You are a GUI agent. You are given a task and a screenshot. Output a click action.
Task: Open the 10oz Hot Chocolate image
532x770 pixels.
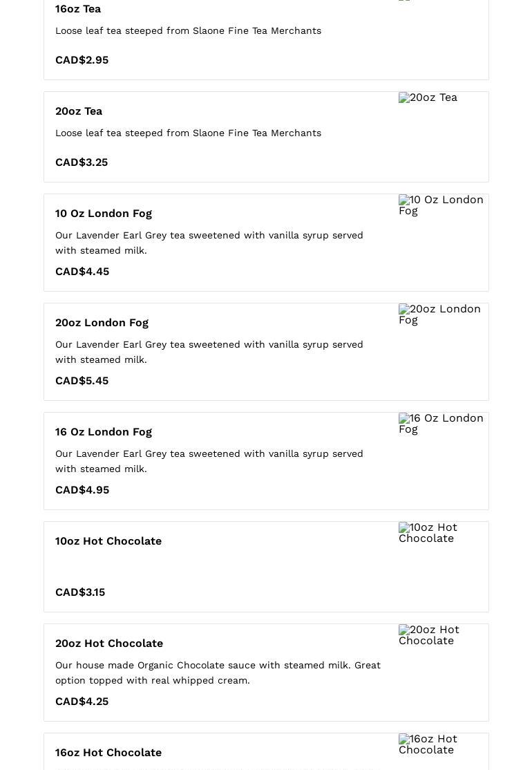[x=428, y=533]
